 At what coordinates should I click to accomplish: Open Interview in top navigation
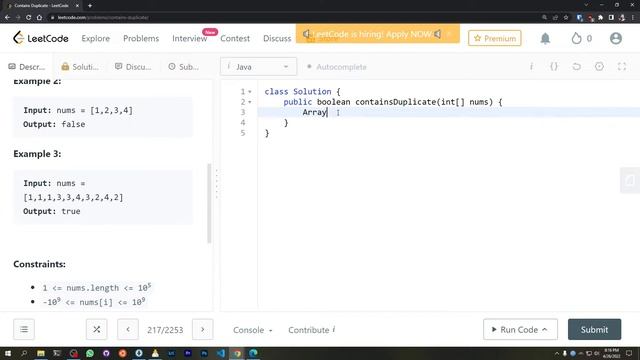[189, 38]
